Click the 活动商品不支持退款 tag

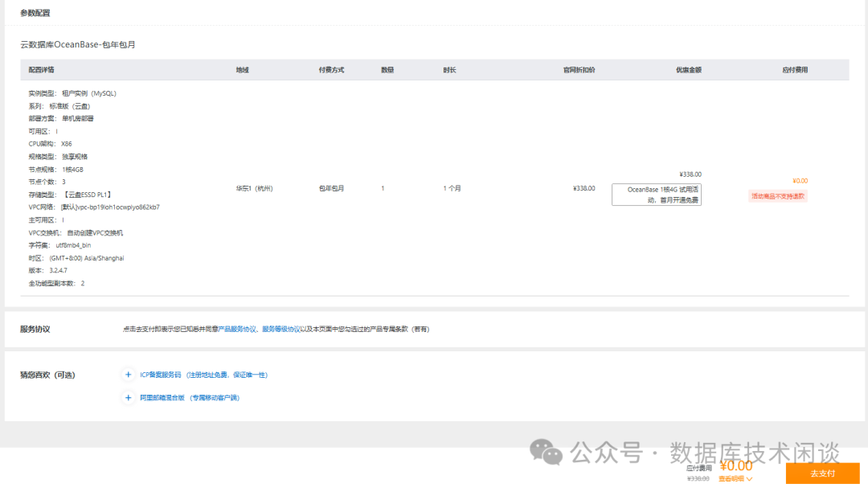[x=778, y=196]
